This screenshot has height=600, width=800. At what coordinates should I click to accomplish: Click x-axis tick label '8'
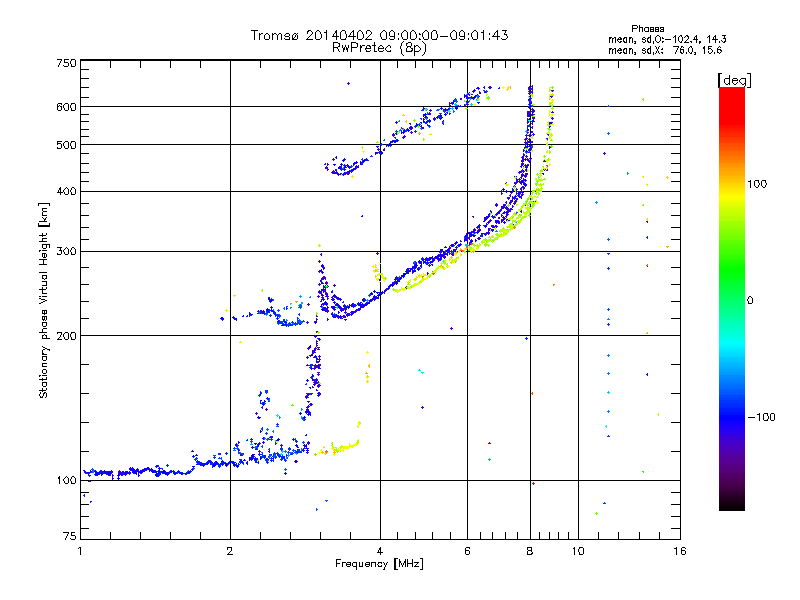point(530,551)
